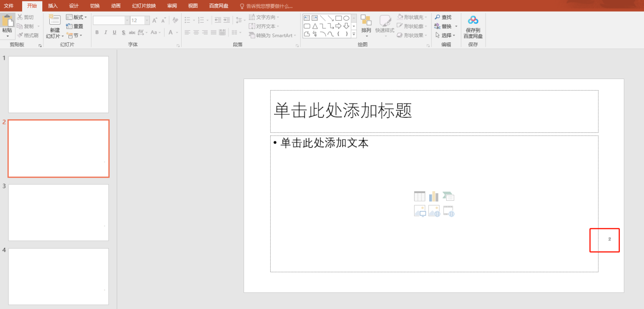Toggle italic formatting
Screen dimensions: 644x309
coord(105,32)
